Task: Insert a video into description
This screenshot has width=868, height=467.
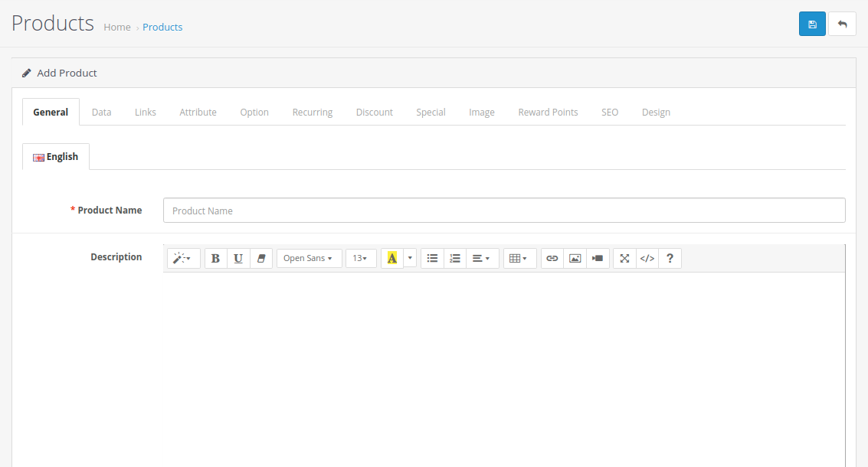Action: tap(598, 259)
